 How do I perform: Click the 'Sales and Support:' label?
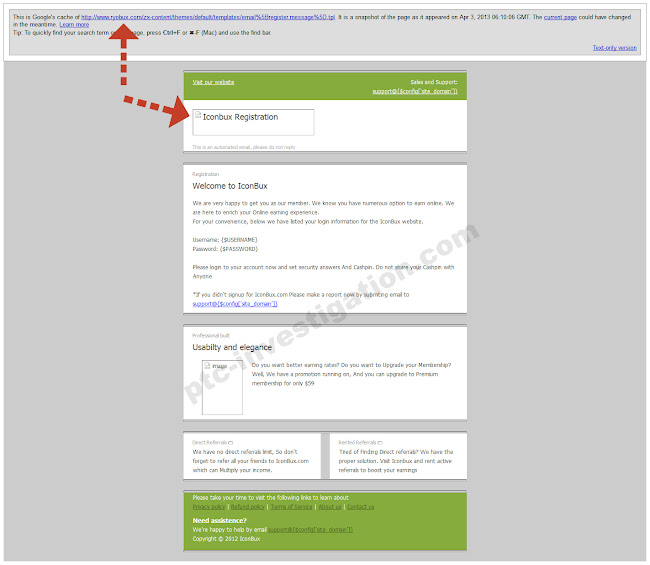point(434,82)
